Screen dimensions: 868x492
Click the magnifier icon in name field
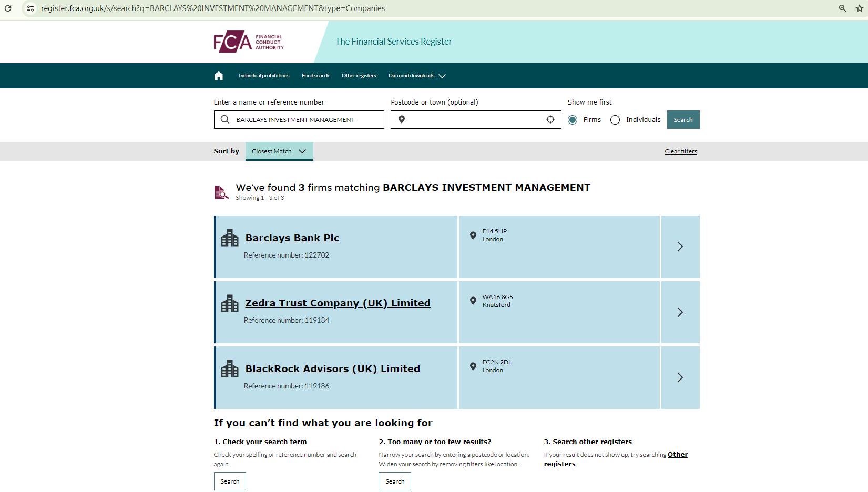pos(225,119)
